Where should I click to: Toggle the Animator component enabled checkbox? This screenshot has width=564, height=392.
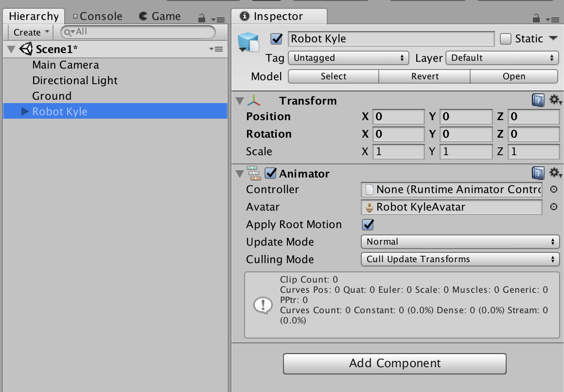coord(270,174)
